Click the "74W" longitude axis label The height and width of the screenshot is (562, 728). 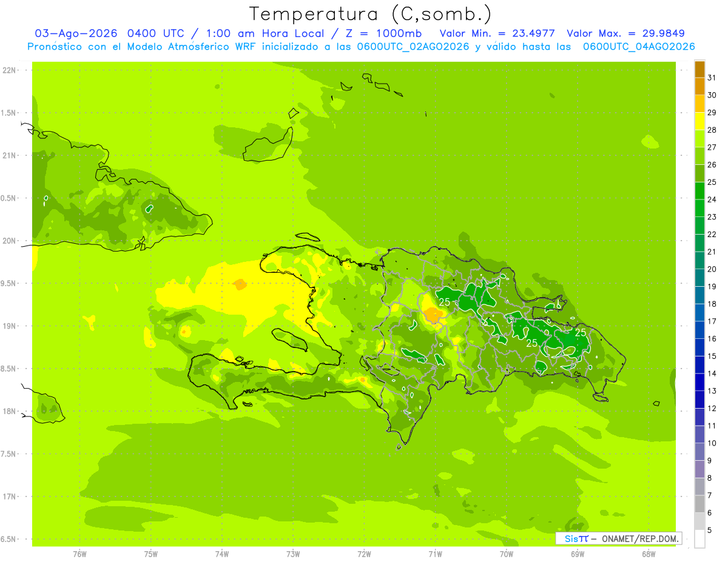222,554
